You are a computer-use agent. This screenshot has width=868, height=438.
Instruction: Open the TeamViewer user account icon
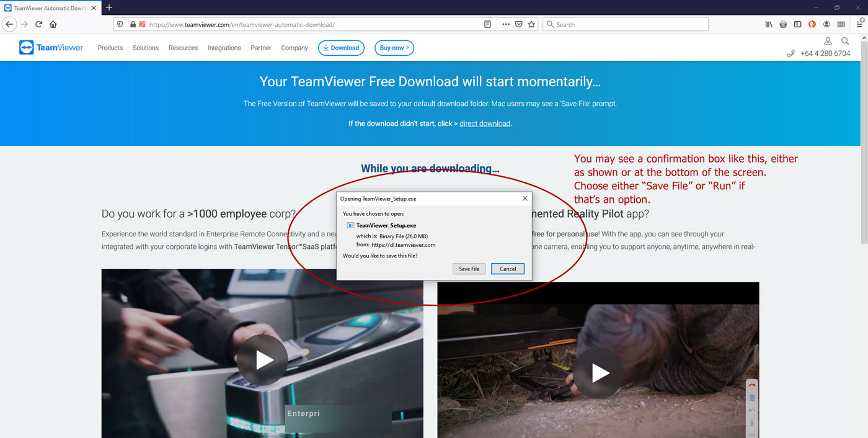tap(828, 41)
